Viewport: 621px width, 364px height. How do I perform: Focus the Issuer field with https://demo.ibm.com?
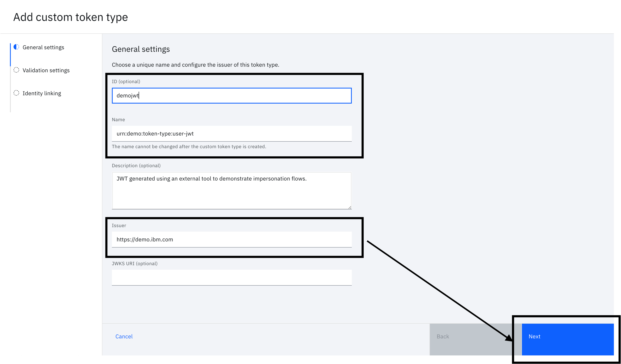[232, 240]
